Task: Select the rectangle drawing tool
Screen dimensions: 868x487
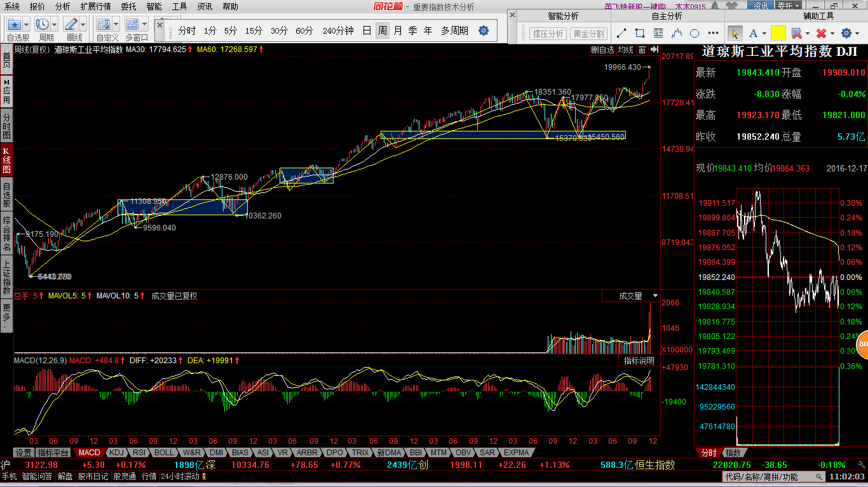Action: coord(640,33)
